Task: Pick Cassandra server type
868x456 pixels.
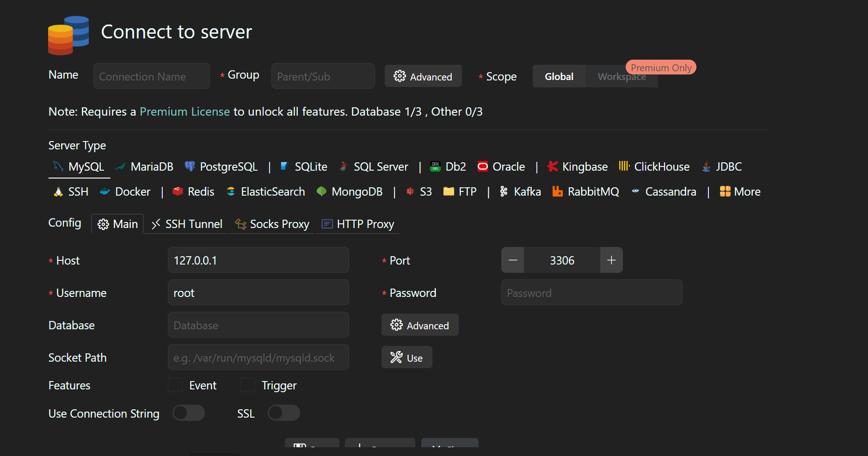Action: coord(663,192)
